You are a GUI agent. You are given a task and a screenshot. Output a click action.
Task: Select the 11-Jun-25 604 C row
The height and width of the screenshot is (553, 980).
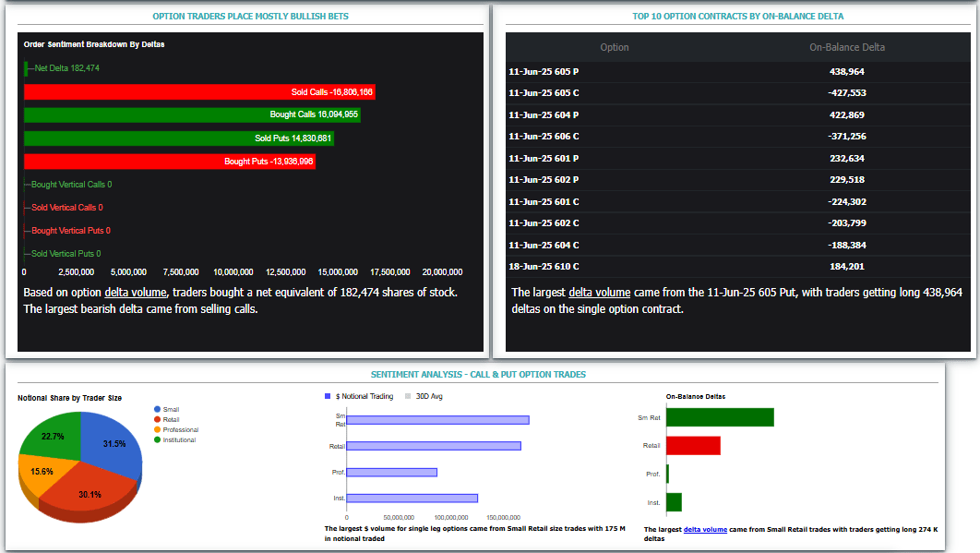[737, 246]
